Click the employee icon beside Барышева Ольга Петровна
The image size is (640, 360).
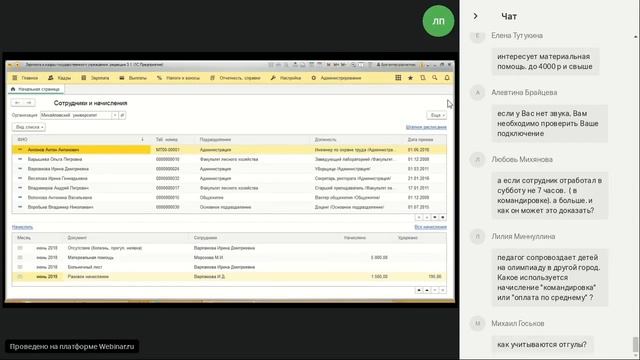click(x=20, y=159)
